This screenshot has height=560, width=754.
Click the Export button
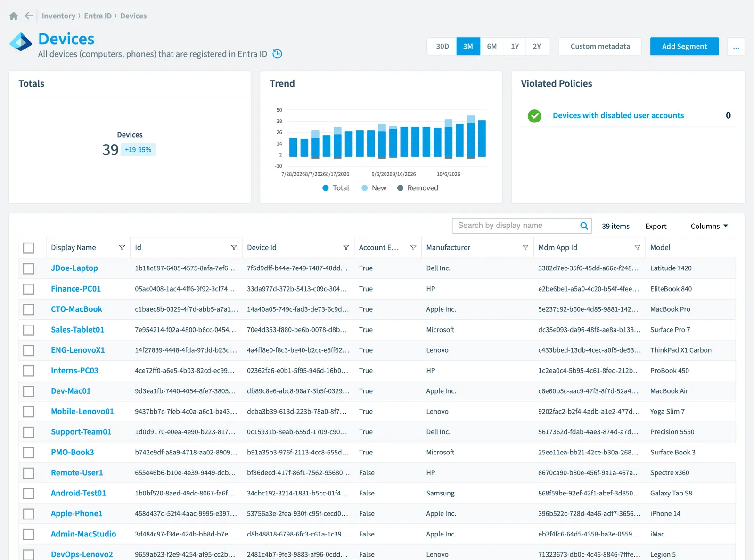[656, 226]
